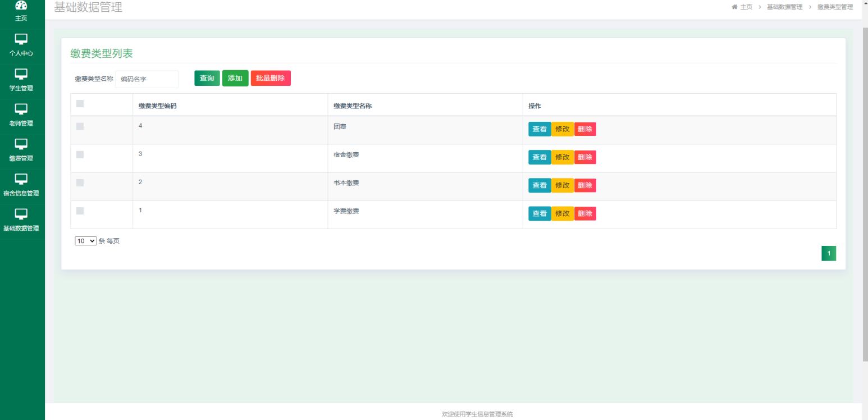Screen dimensions: 868x420
Task: Click 基础数据管理 in breadcrumb
Action: [784, 7]
